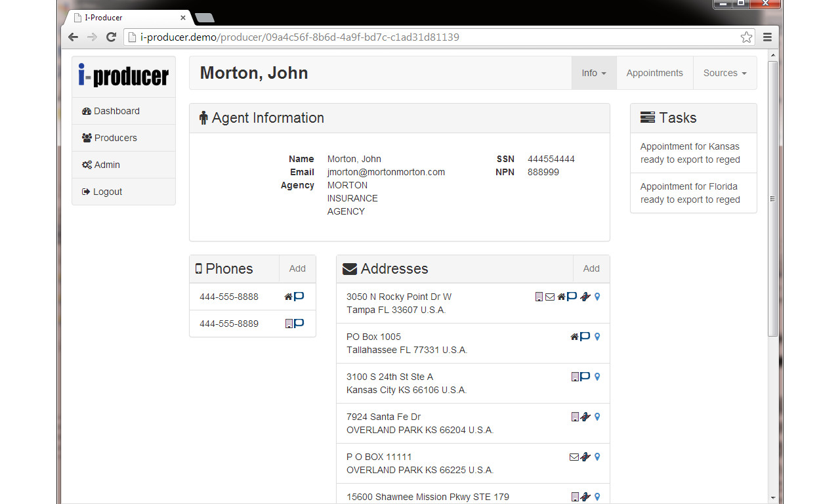Open the Sources dropdown menu
The height and width of the screenshot is (504, 840).
tap(725, 73)
